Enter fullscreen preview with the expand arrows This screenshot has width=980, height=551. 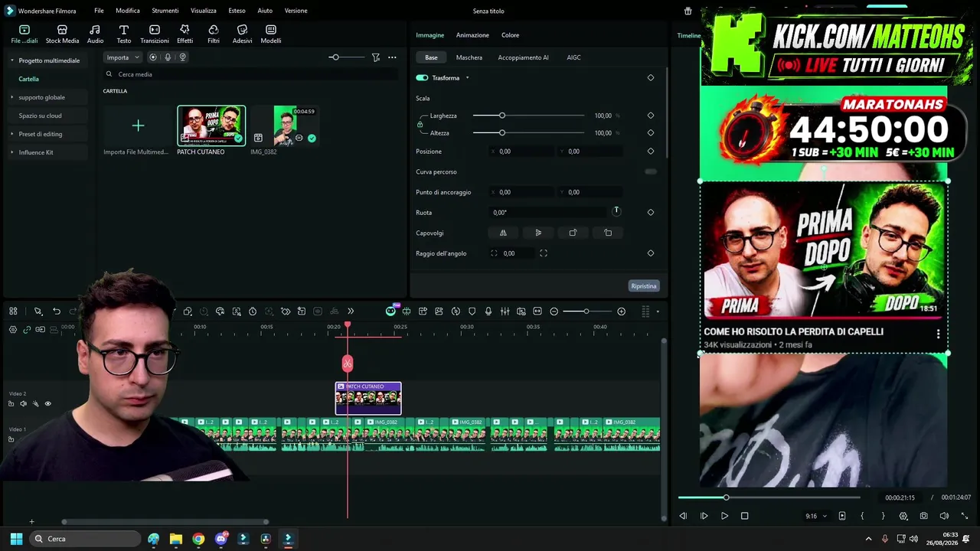pyautogui.click(x=964, y=516)
